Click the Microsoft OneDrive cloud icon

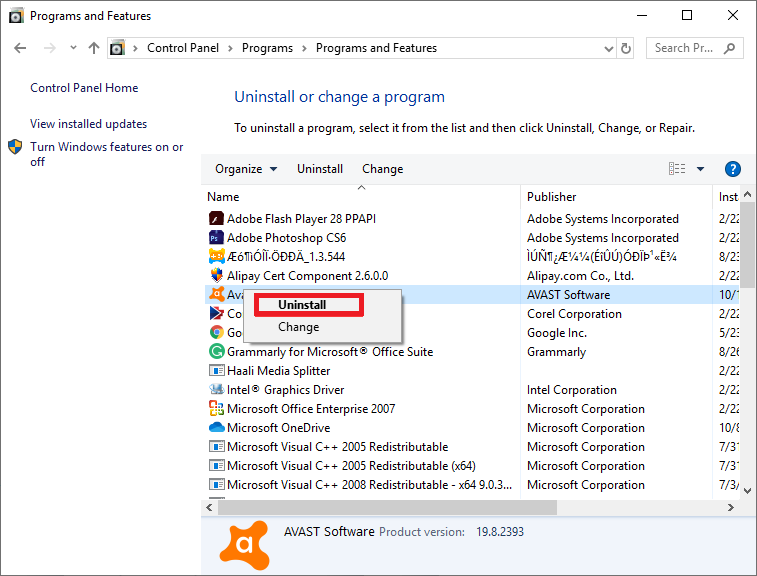[216, 427]
